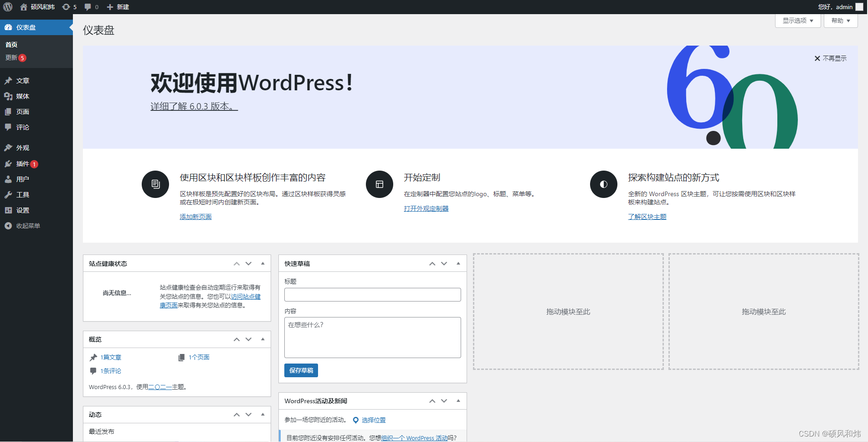Move 站点健康状态 panel down

[249, 264]
